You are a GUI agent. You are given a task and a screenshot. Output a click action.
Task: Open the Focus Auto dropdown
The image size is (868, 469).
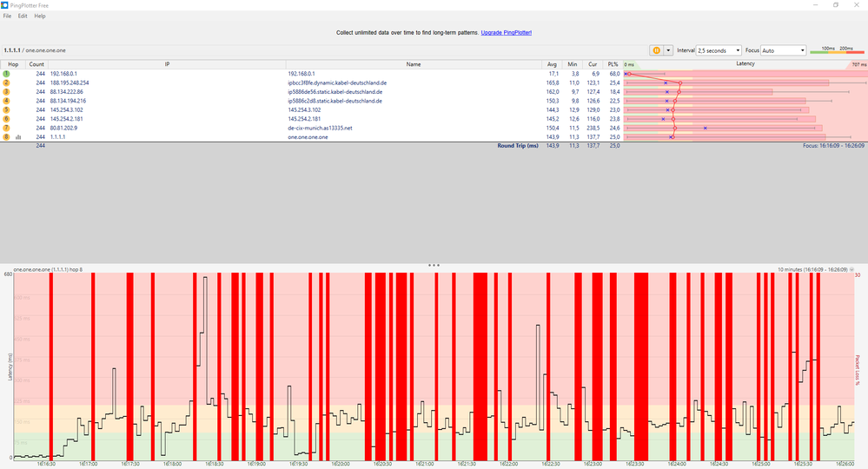point(784,50)
